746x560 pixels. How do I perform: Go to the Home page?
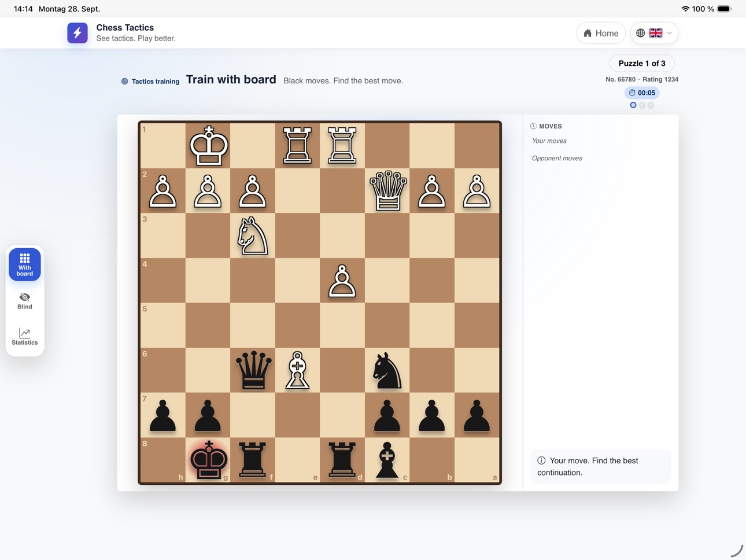601,33
